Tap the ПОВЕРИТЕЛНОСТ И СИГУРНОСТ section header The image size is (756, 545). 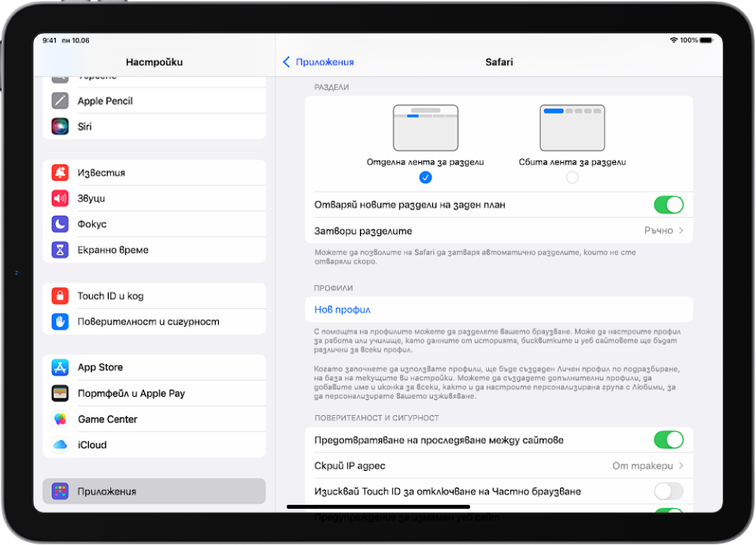(x=376, y=417)
